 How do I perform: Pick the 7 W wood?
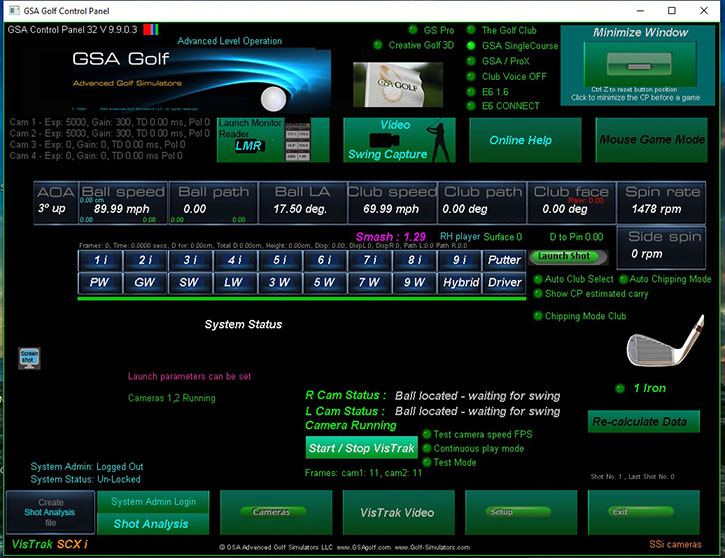(x=369, y=282)
